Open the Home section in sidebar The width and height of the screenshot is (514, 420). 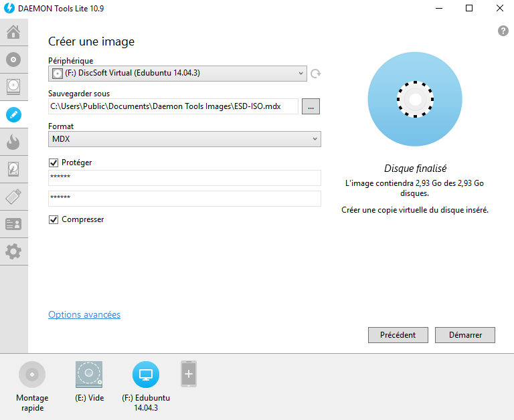[x=13, y=32]
